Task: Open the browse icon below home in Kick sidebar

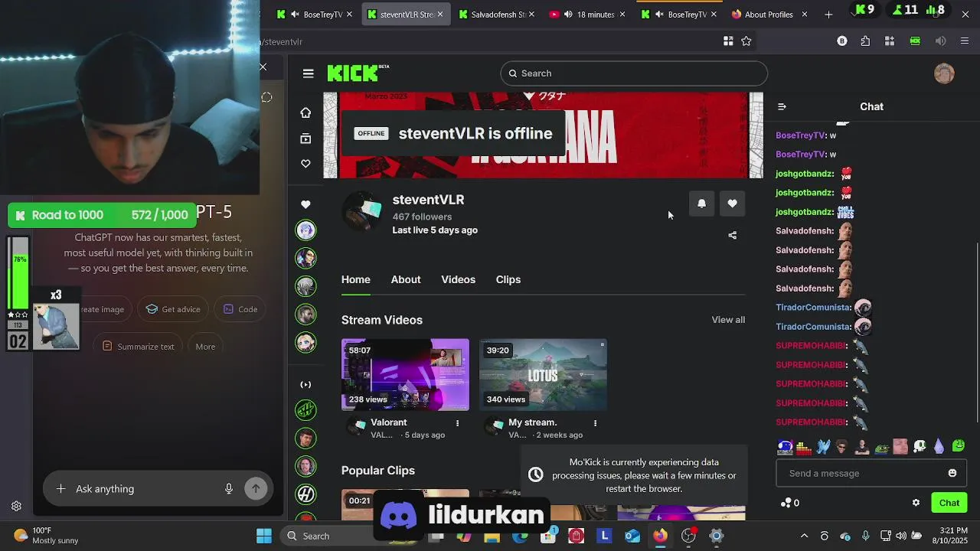Action: coord(305,139)
